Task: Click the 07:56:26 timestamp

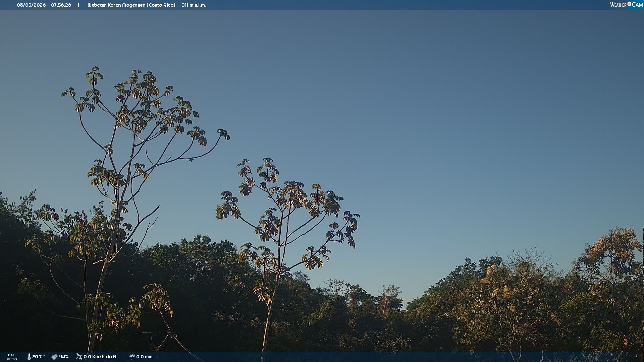Action: point(61,5)
